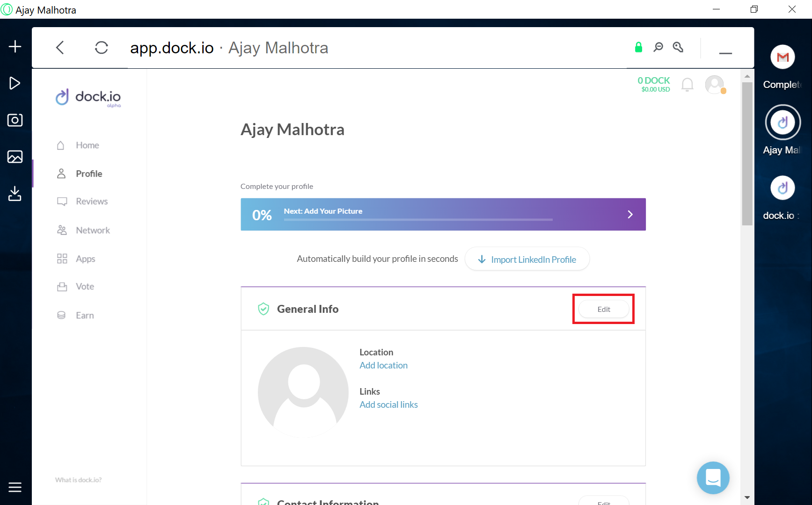This screenshot has height=505, width=812.
Task: Edit the General Info section
Action: [x=604, y=309]
